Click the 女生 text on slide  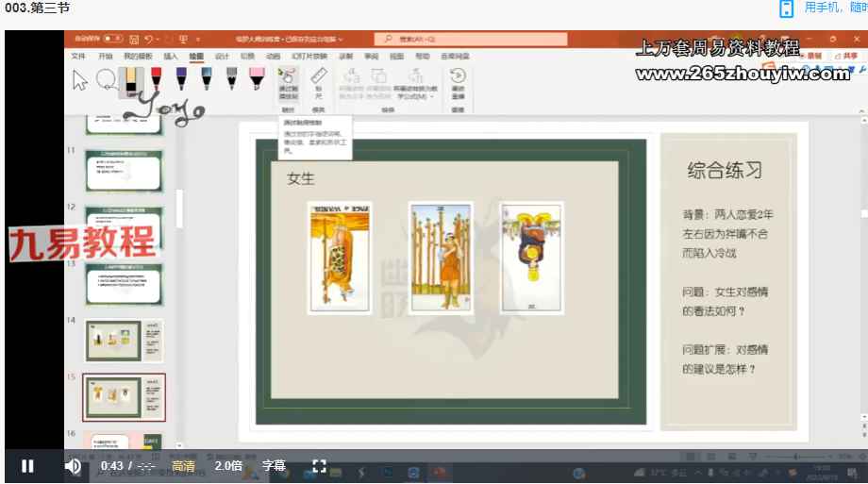[x=301, y=178]
